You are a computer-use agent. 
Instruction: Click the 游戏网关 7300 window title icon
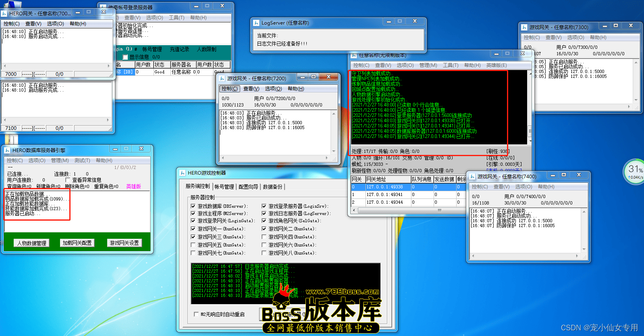524,27
